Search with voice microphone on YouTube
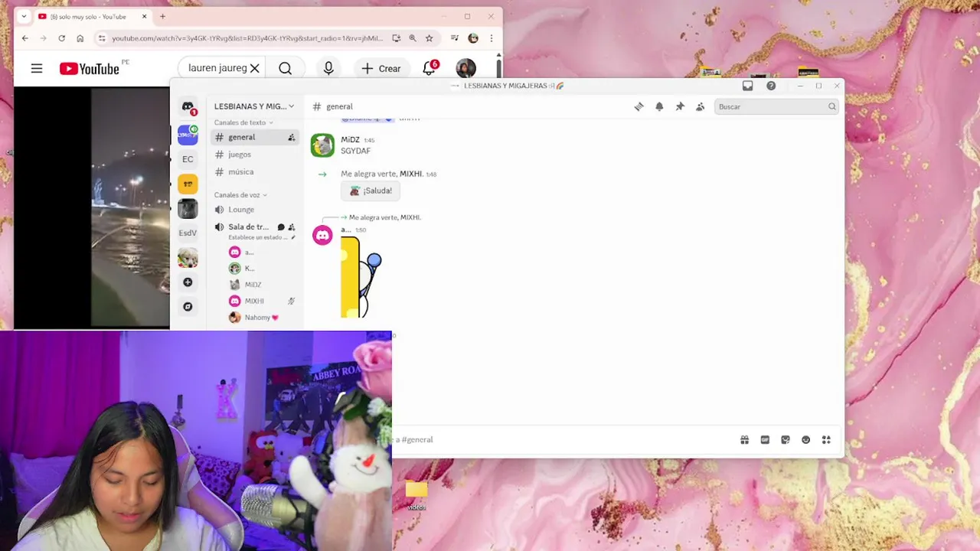This screenshot has width=980, height=551. [x=328, y=68]
